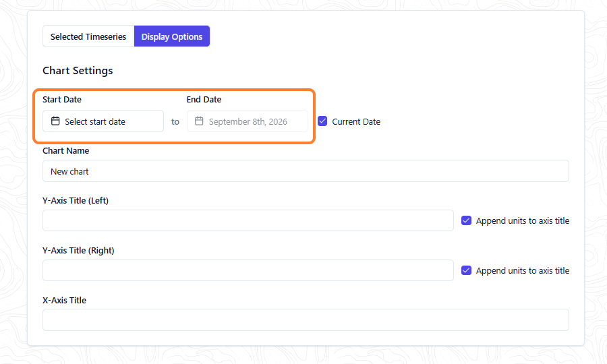Open the End Date picker showing September 8th, 2026
This screenshot has height=364, width=607.
pos(248,121)
